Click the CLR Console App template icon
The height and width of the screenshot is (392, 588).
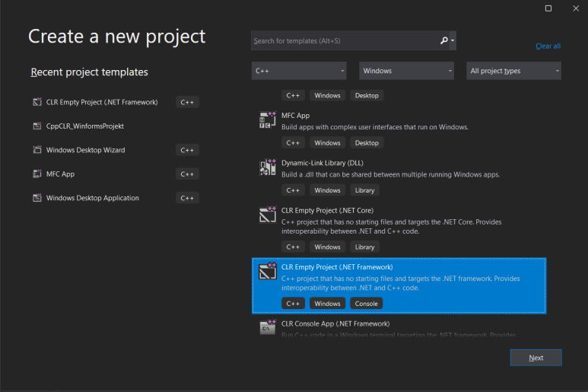pos(267,328)
